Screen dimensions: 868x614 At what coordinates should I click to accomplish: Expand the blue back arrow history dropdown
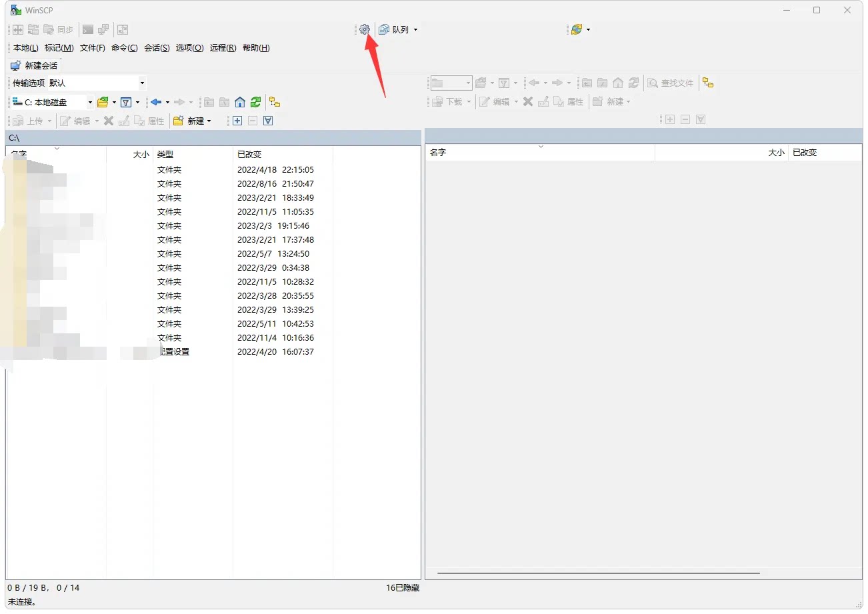(x=167, y=102)
